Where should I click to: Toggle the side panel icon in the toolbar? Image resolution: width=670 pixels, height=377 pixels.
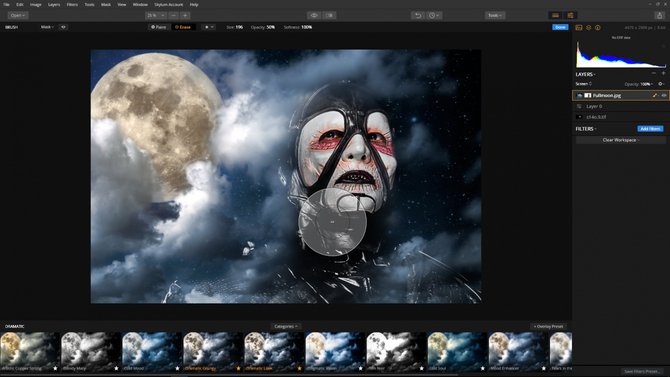[x=570, y=15]
